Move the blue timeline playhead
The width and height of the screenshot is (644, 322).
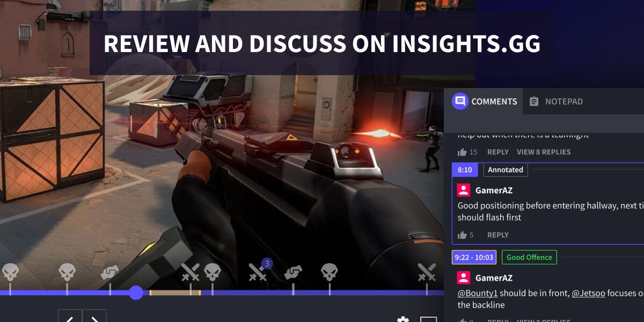pos(136,293)
